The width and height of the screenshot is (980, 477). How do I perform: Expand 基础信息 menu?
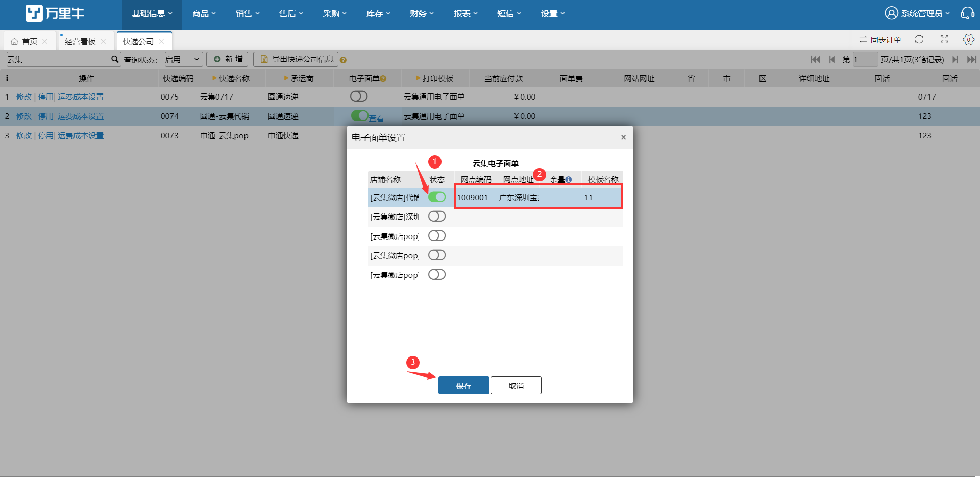pos(152,14)
